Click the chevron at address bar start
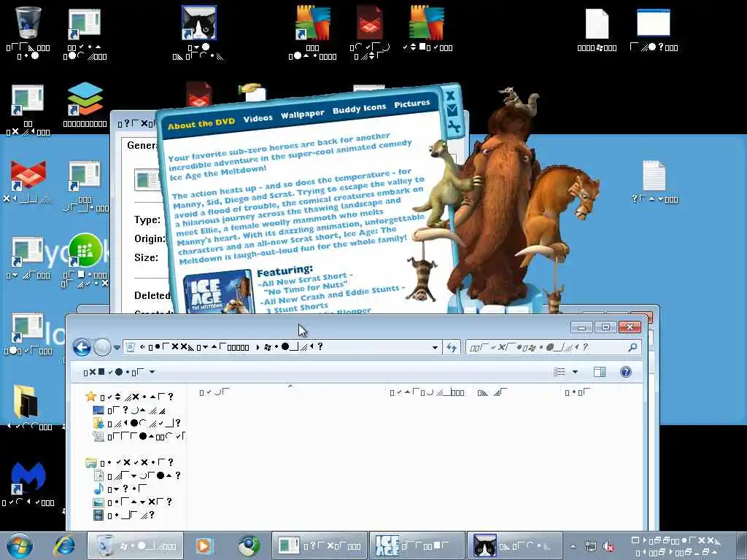 (142, 347)
